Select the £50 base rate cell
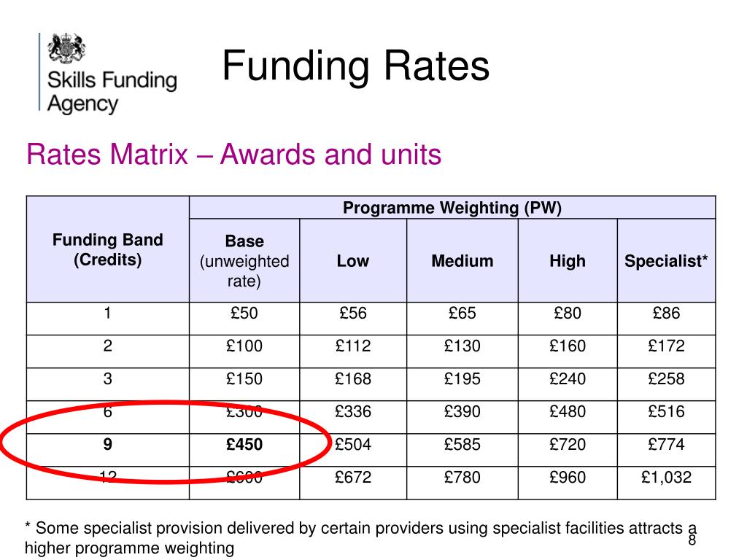 tap(244, 314)
